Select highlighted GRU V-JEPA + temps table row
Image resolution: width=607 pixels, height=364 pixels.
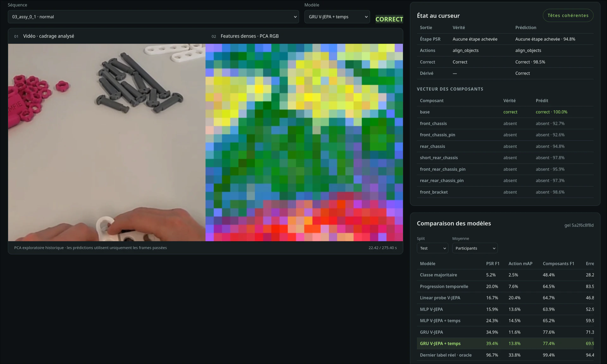[505, 343]
